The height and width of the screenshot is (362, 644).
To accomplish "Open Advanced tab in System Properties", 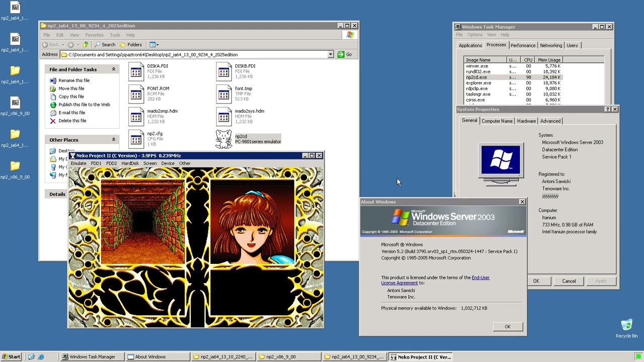I will click(x=550, y=121).
